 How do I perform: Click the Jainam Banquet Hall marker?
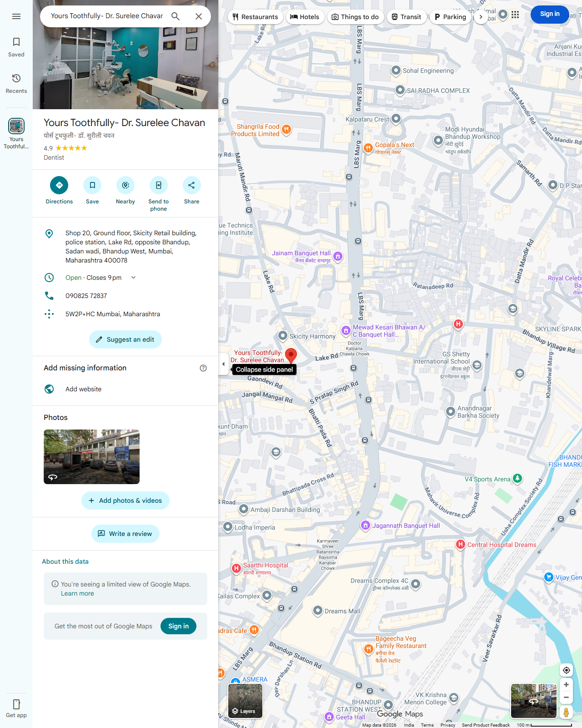[x=338, y=257]
